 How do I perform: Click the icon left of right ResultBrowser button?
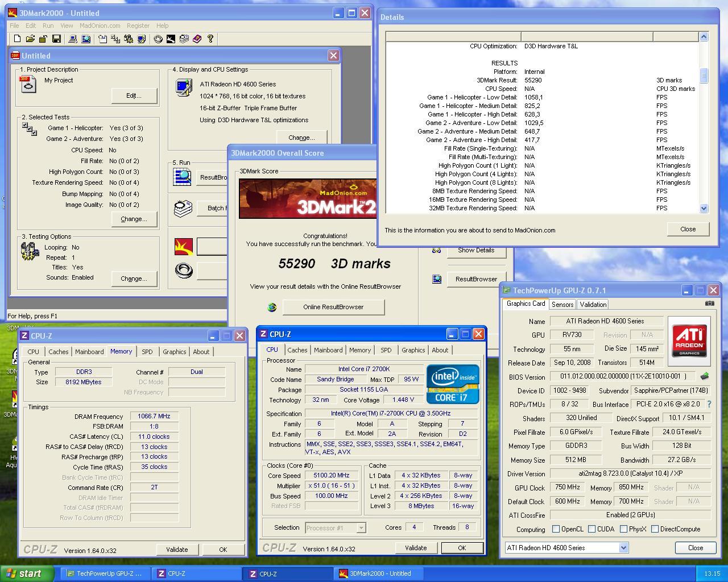tap(437, 279)
